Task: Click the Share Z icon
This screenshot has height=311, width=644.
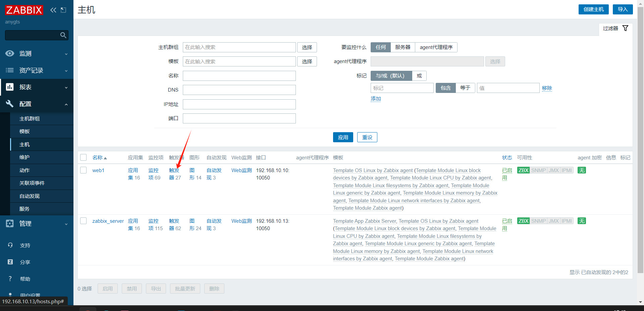Action: click(x=10, y=262)
